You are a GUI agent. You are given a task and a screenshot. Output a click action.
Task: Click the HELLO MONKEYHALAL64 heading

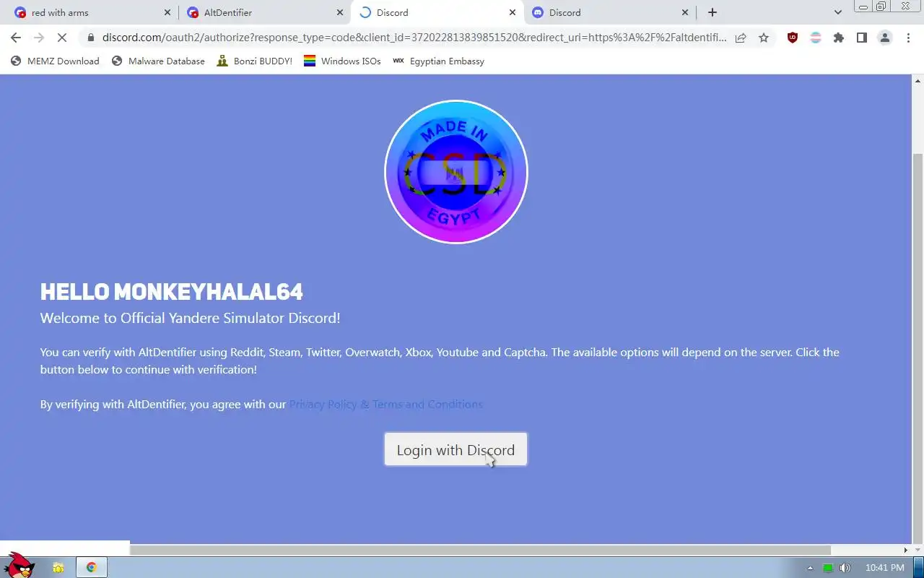coord(172,291)
